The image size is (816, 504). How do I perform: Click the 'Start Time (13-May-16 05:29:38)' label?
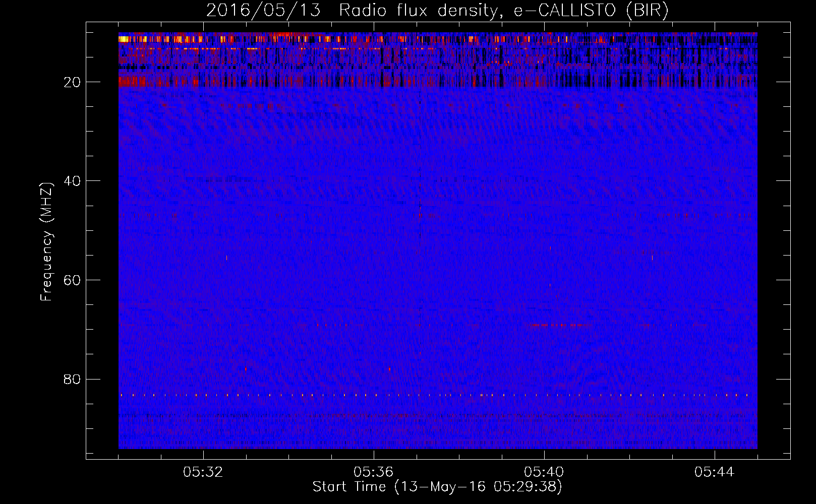coord(437,487)
